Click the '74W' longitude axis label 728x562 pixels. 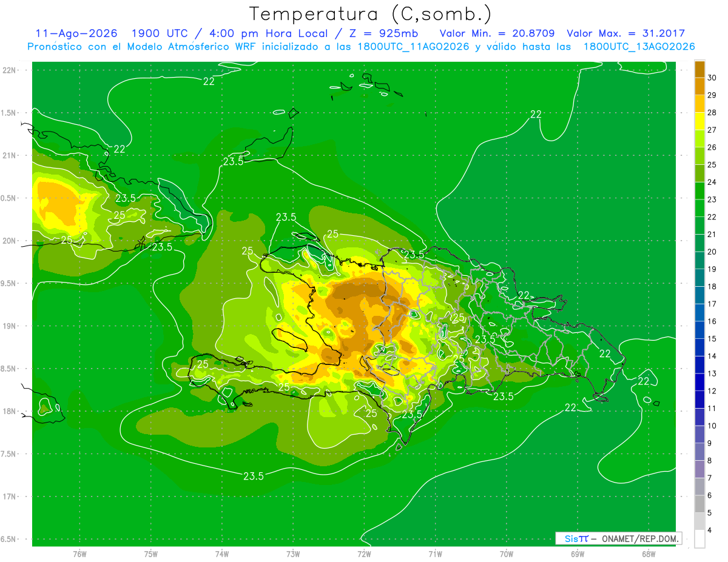(222, 554)
